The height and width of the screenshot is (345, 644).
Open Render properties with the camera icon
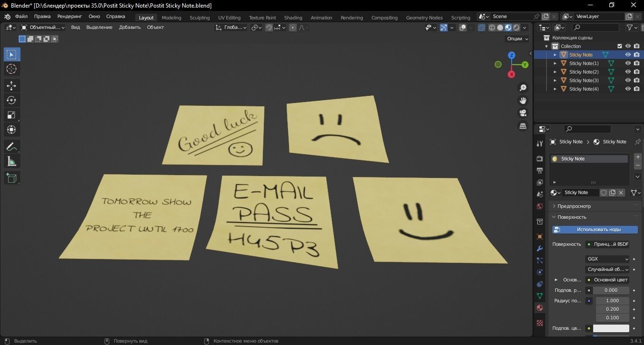click(x=539, y=158)
